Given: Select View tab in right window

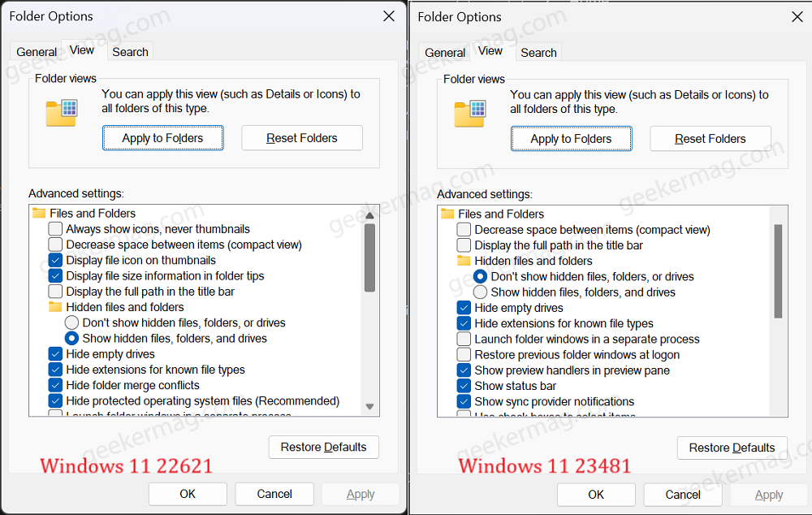Looking at the screenshot, I should (x=490, y=51).
